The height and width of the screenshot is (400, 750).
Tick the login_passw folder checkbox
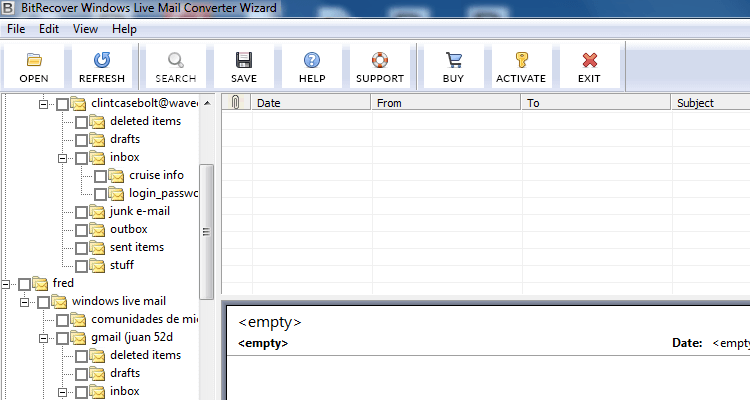pyautogui.click(x=100, y=194)
